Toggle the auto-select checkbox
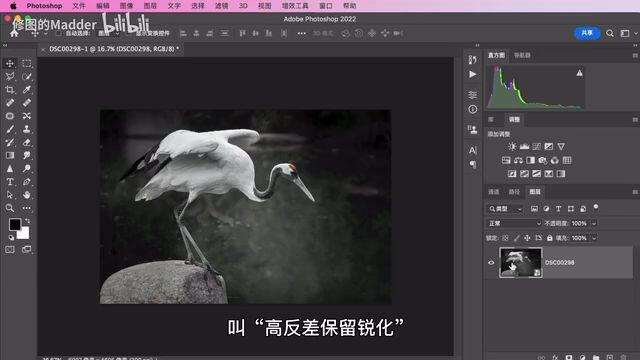The height and width of the screenshot is (360, 640). 58,33
